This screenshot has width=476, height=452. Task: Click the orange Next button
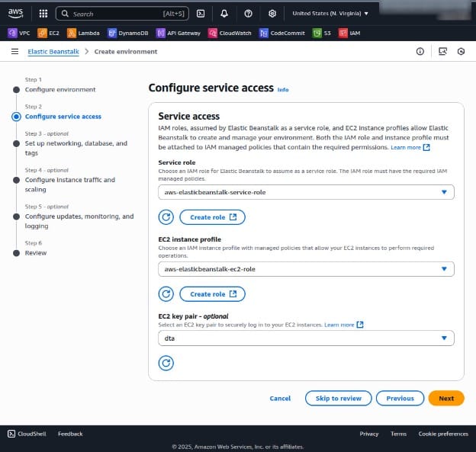(x=446, y=398)
